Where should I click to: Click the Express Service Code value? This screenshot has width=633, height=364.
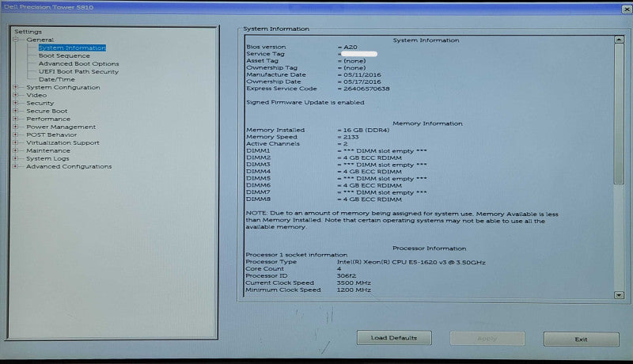(366, 89)
